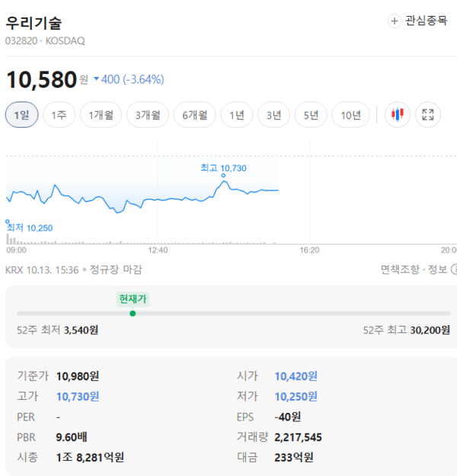Click the KRX 10.13. 15:36 timestamp

pyautogui.click(x=42, y=270)
